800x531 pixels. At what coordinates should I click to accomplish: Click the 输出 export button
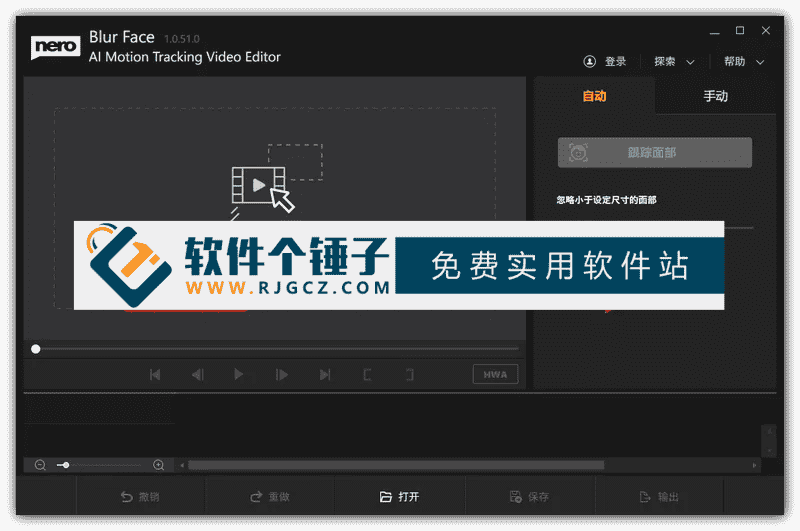tap(659, 497)
